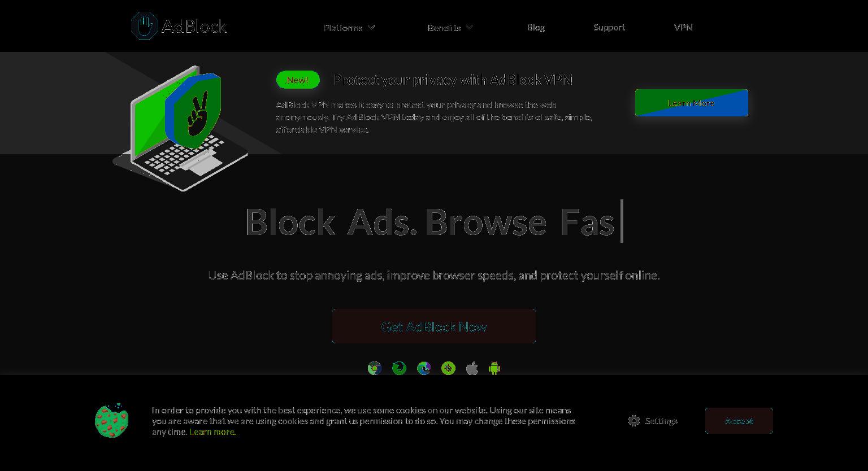Click Learn More for AdBlock VPN
Image resolution: width=868 pixels, height=471 pixels.
pyautogui.click(x=692, y=103)
